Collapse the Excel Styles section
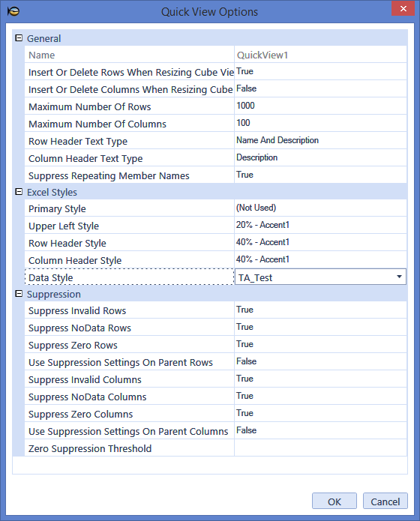The width and height of the screenshot is (420, 521). (19, 192)
